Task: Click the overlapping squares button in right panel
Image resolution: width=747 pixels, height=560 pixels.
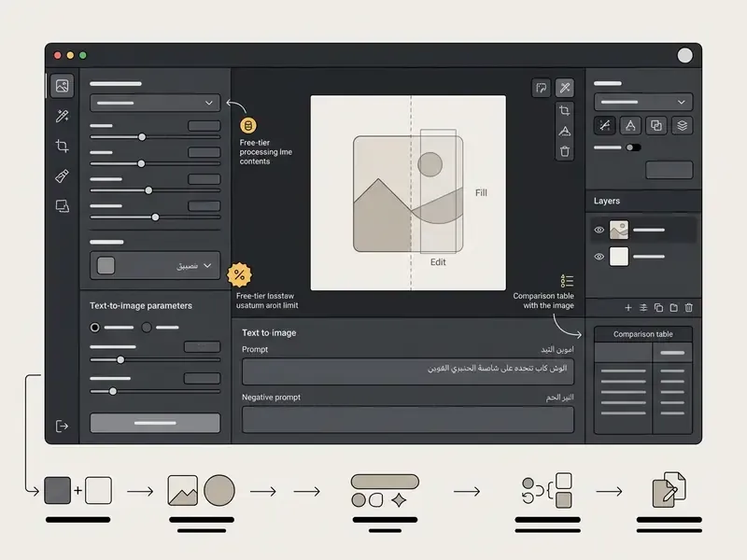Action: click(x=656, y=125)
